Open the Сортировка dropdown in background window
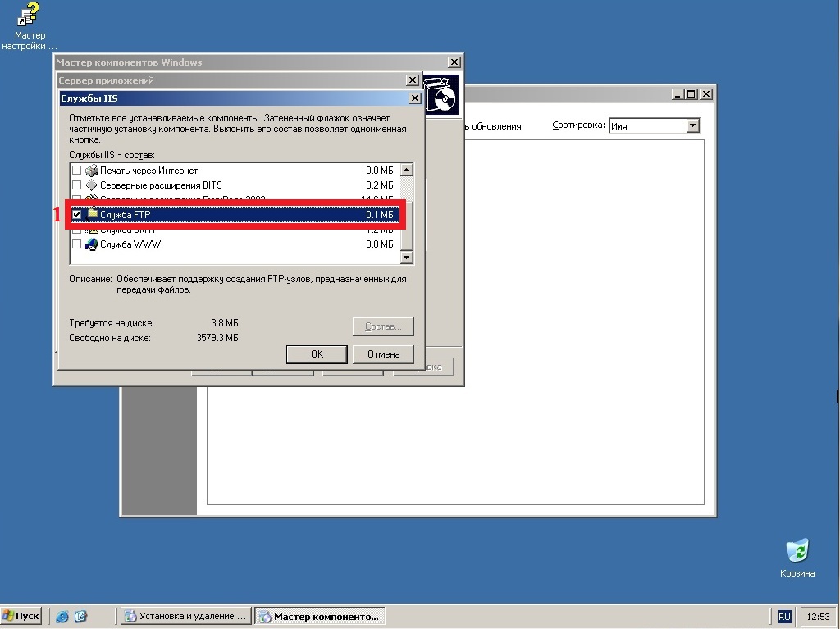The width and height of the screenshot is (840, 629). (x=692, y=125)
